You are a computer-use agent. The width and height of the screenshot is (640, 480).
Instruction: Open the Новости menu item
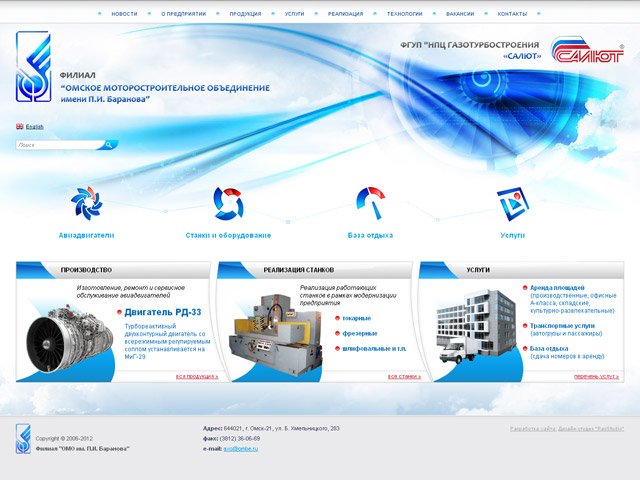(x=124, y=14)
